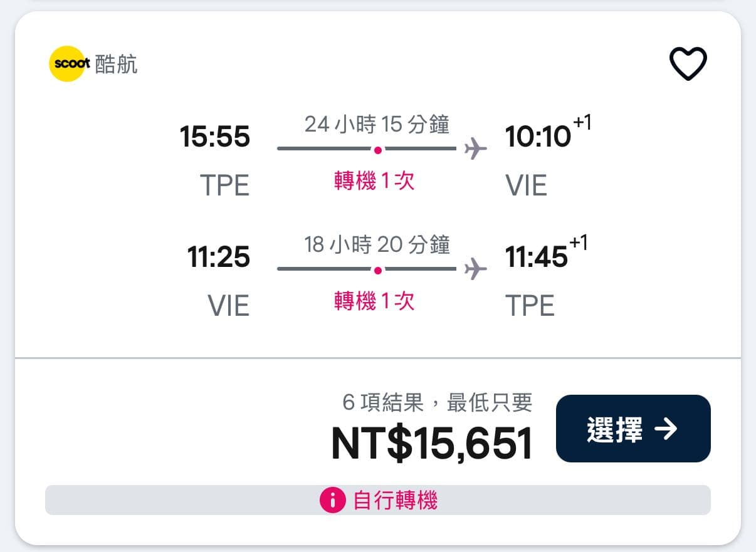Click the 6 項結果,最低只要 results text
The image size is (756, 552).
point(438,402)
